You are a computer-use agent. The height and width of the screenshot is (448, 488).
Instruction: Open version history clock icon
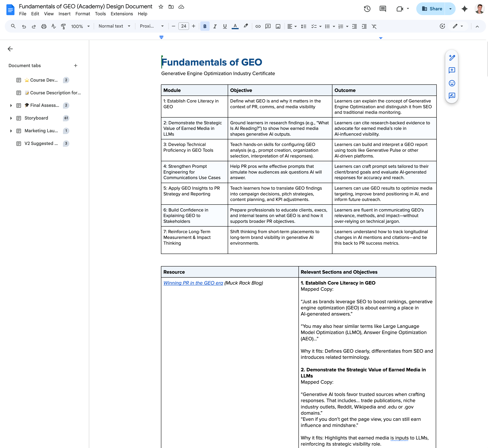point(367,9)
